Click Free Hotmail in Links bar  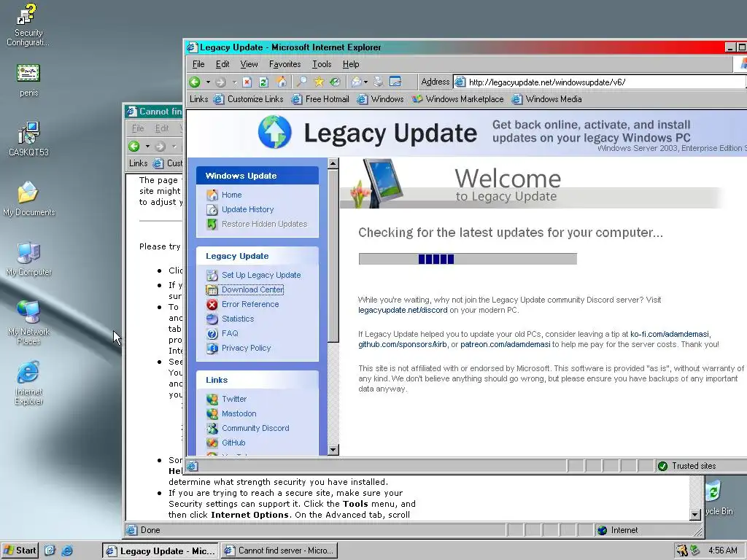tap(321, 99)
